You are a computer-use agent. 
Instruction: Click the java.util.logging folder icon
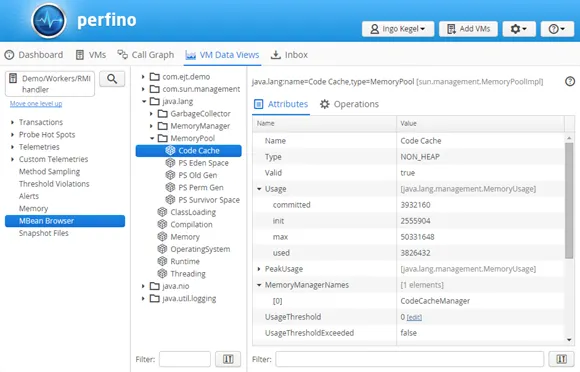pyautogui.click(x=155, y=298)
